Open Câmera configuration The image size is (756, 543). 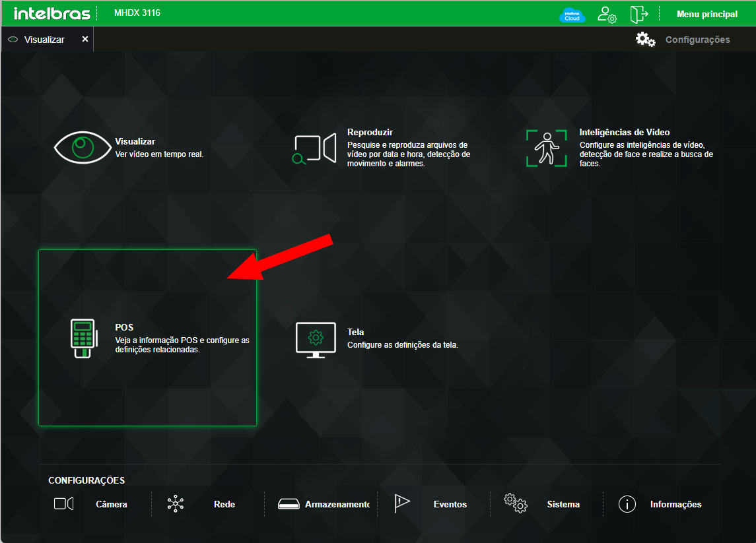(x=112, y=505)
